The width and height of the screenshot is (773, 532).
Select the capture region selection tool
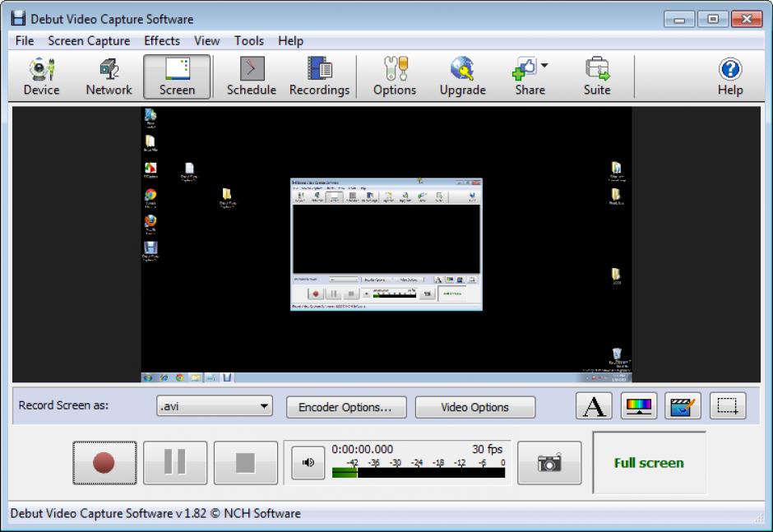click(726, 406)
